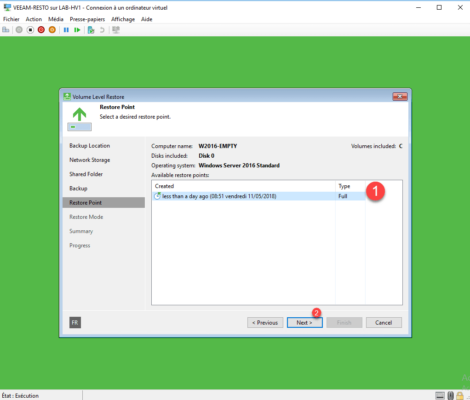Click the green Reset toolbar icon
470x400 pixels.
pos(77,30)
